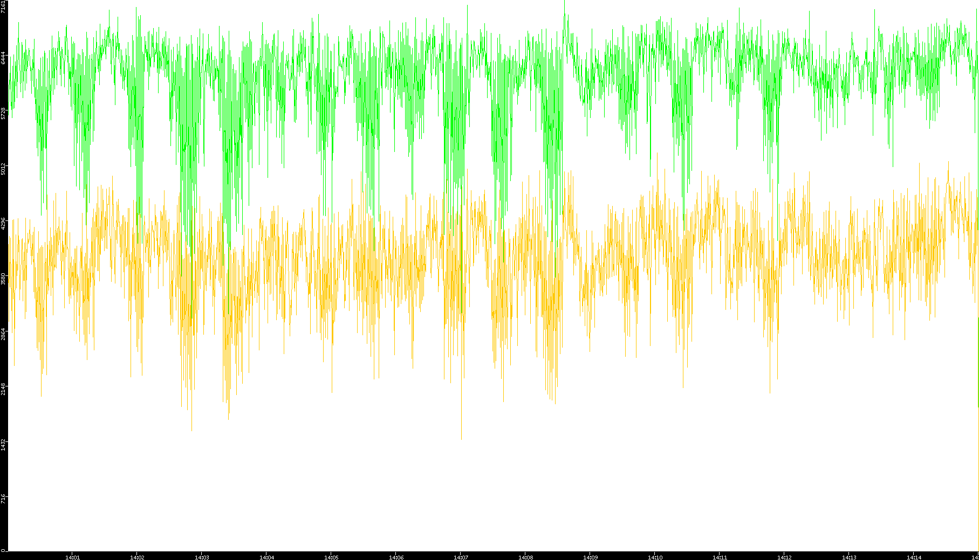Click the 14:09 time axis label
979x560 pixels.
590,557
